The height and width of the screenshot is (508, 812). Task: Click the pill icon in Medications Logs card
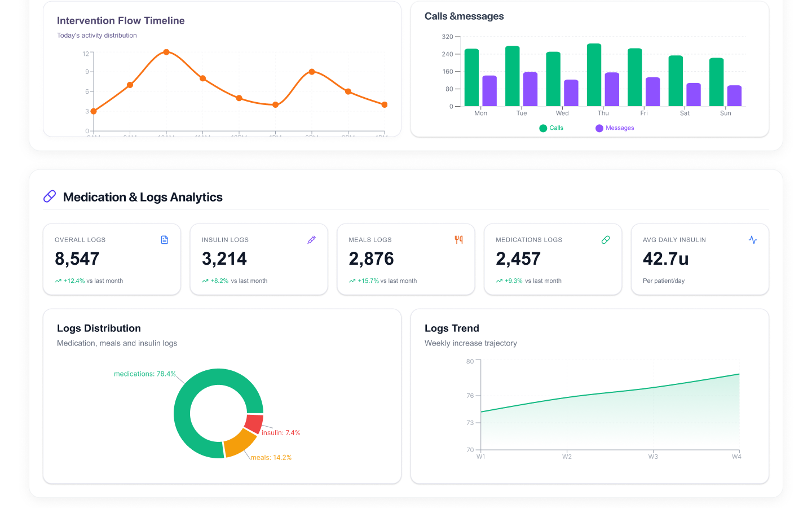606,240
